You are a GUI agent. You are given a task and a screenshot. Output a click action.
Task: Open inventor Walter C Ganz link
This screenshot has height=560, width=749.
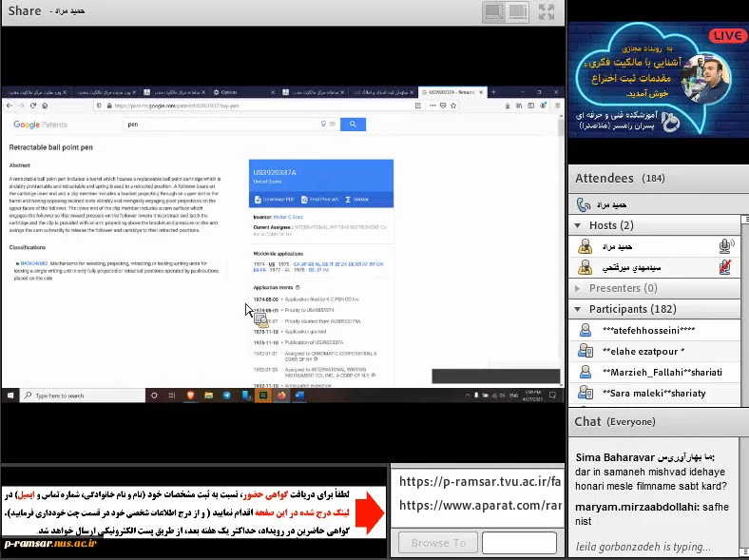(x=288, y=217)
